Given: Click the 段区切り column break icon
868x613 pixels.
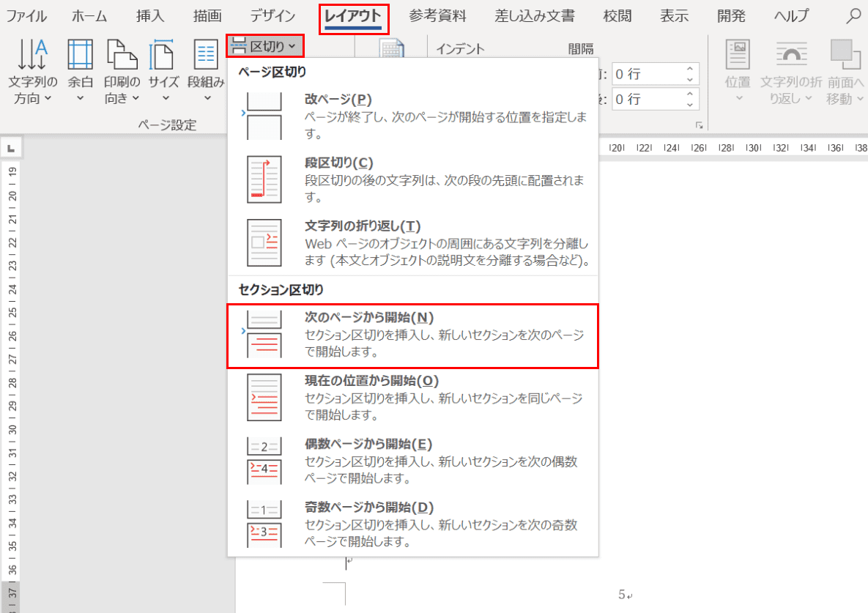Looking at the screenshot, I should pos(264,179).
